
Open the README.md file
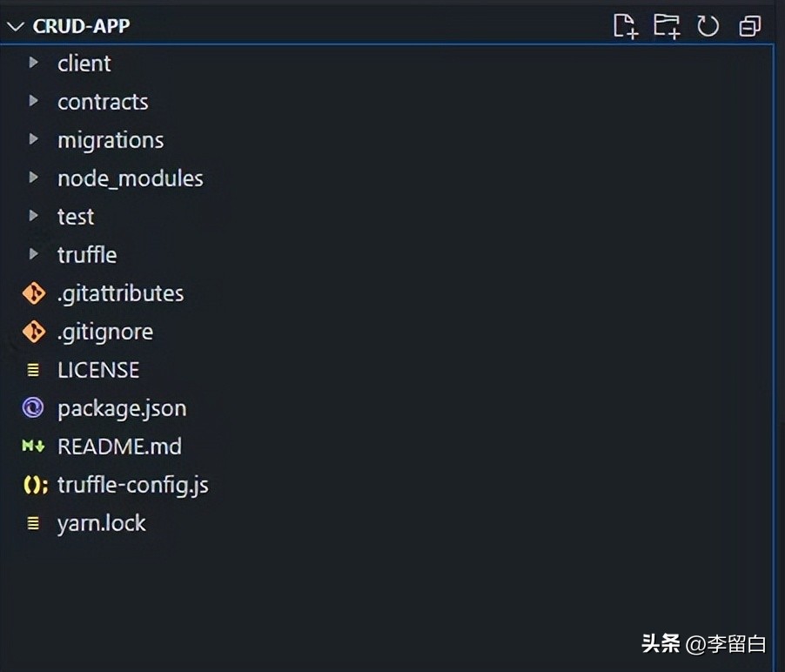tap(119, 446)
